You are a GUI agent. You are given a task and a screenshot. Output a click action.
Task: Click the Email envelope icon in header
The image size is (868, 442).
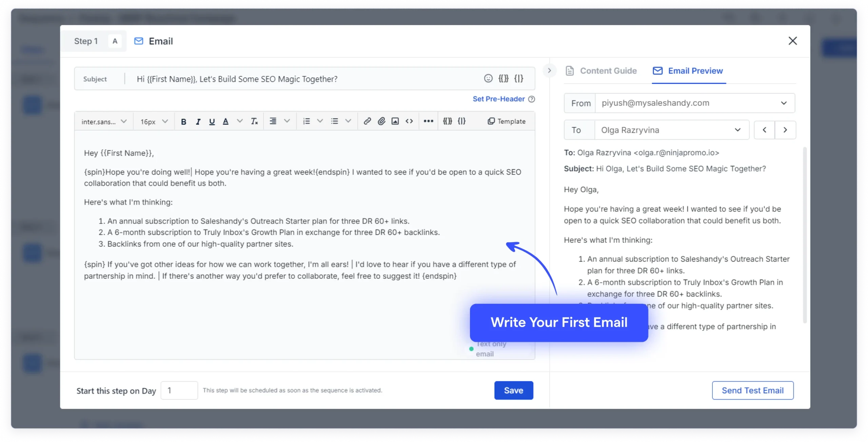pyautogui.click(x=139, y=41)
